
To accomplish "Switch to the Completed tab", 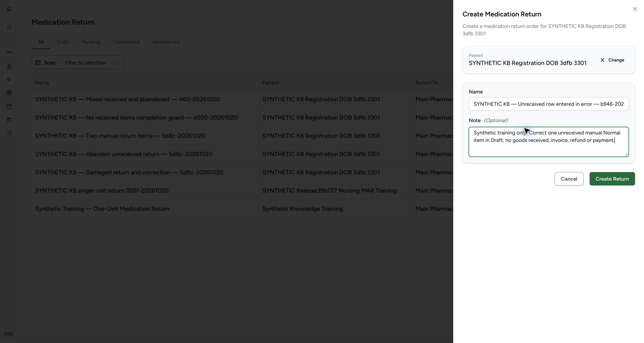I will click(126, 42).
